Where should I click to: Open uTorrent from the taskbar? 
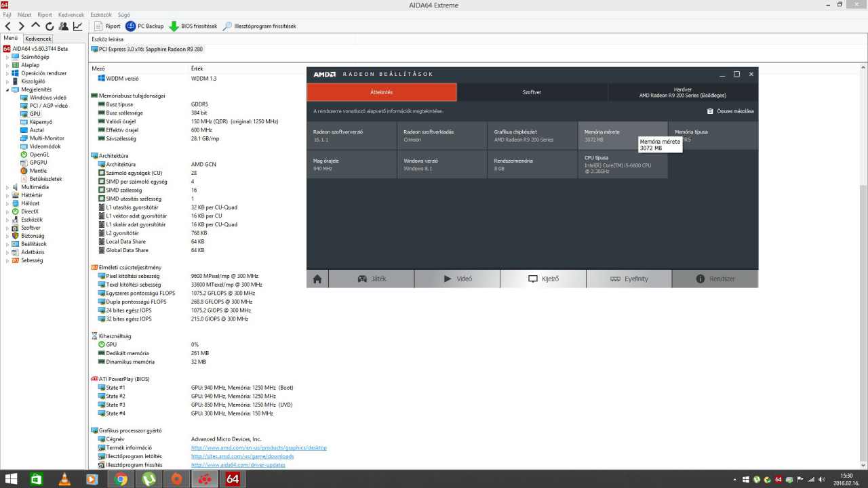point(149,479)
